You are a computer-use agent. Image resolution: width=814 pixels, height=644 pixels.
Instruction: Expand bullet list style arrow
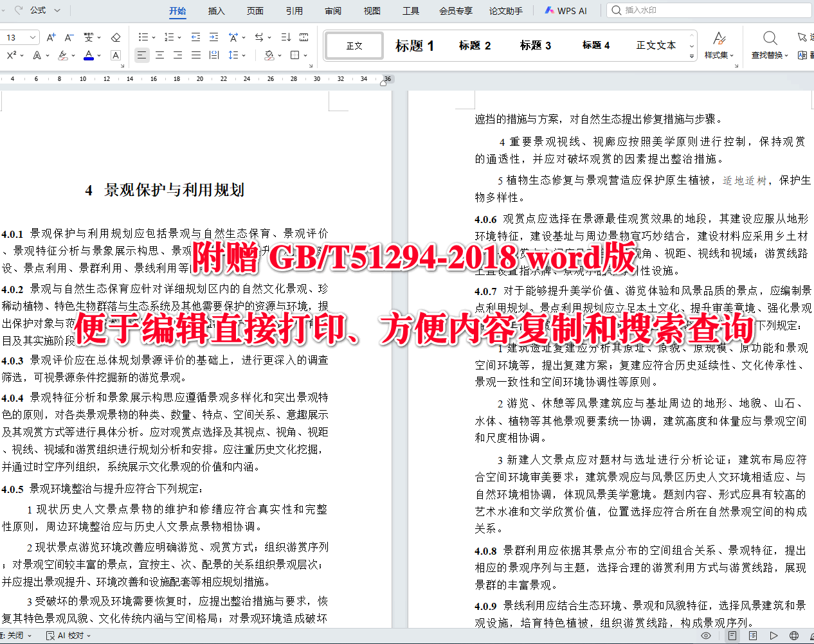[153, 37]
